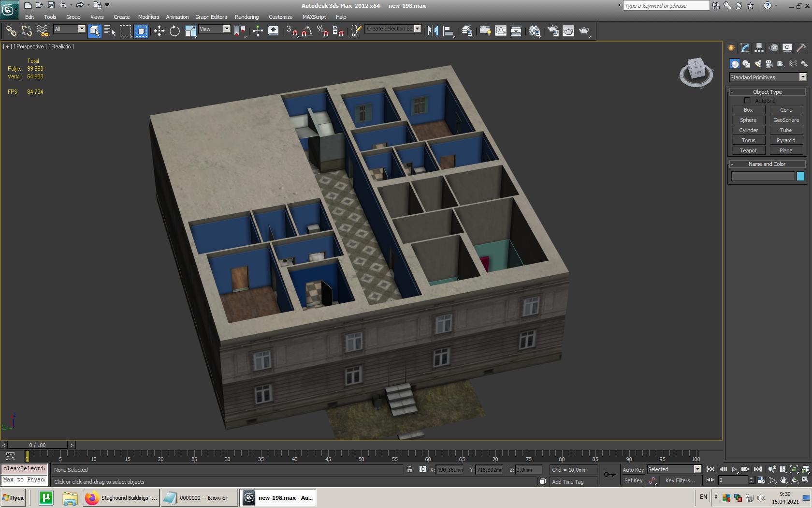Open the Edit menu
The width and height of the screenshot is (812, 508).
coord(29,17)
